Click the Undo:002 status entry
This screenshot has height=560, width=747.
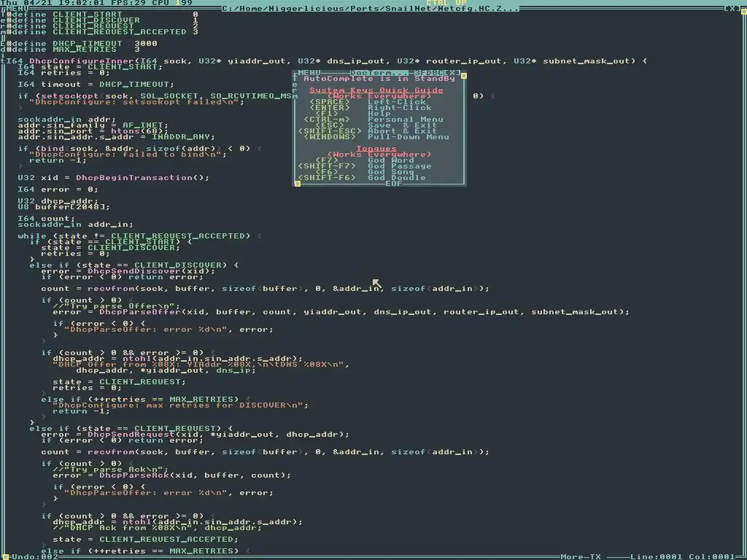35,556
